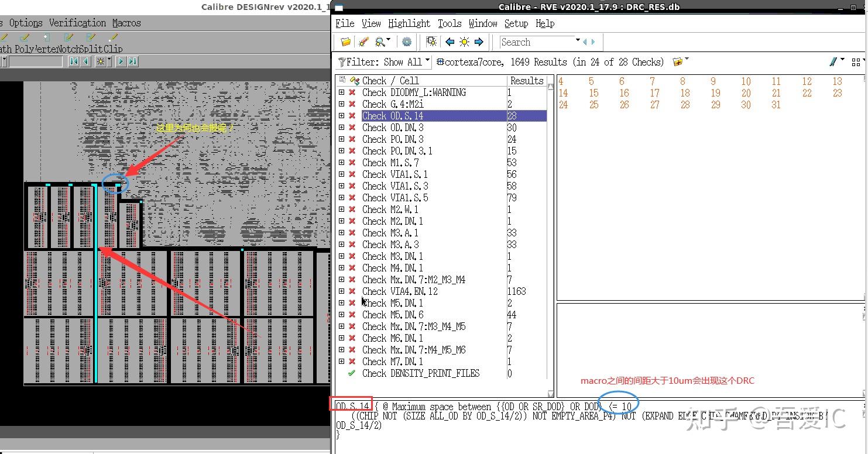Click the gear options icon in RVE toolbar
Viewport: 868px width, 454px height.
coord(407,42)
